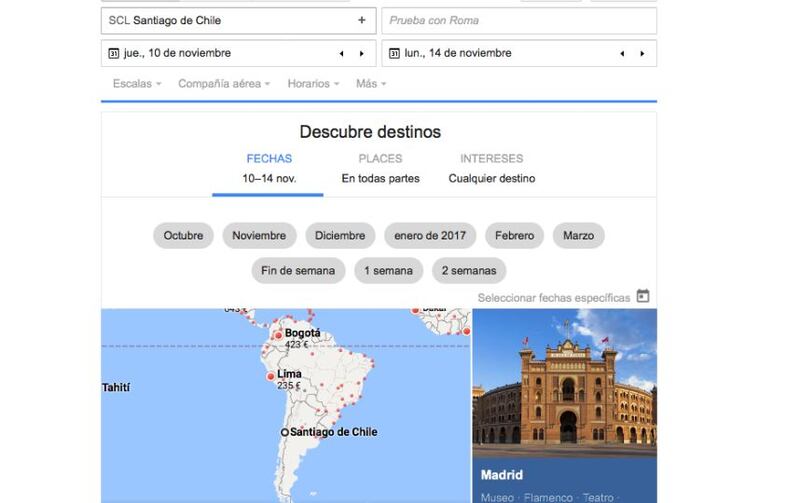This screenshot has width=800, height=503.
Task: Switch to the PLACES tab
Action: 380,169
